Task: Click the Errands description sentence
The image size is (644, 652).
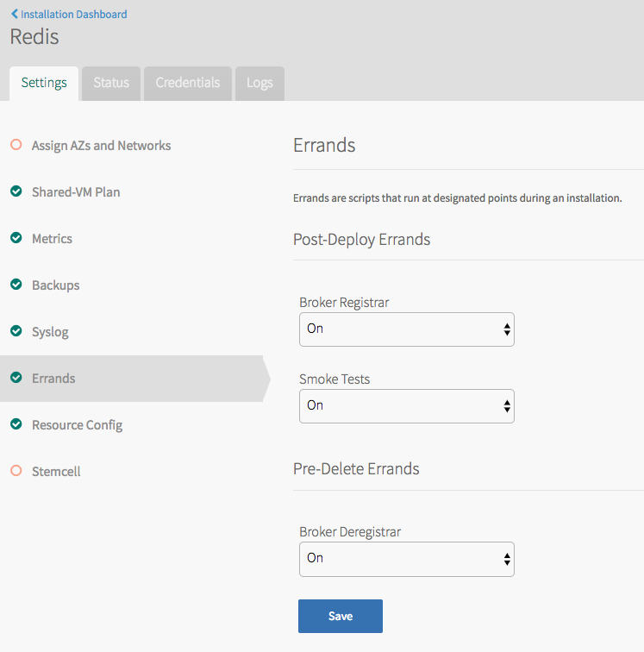Action: [457, 198]
